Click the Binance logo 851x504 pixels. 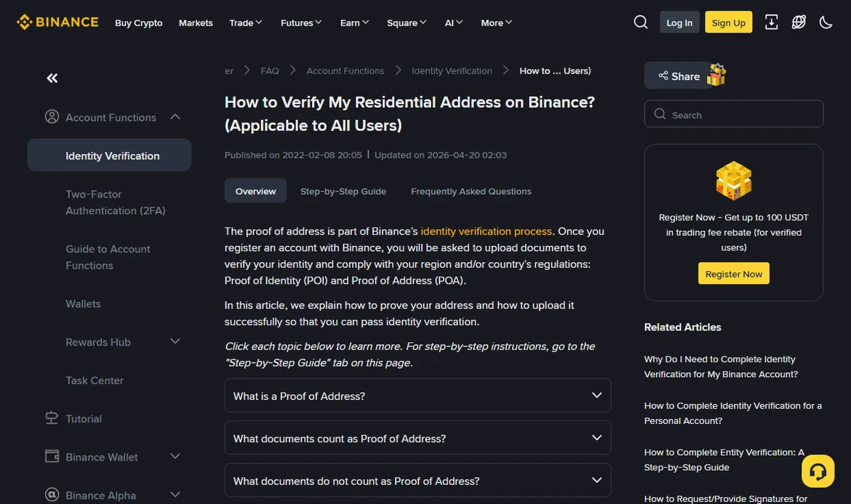tap(57, 22)
